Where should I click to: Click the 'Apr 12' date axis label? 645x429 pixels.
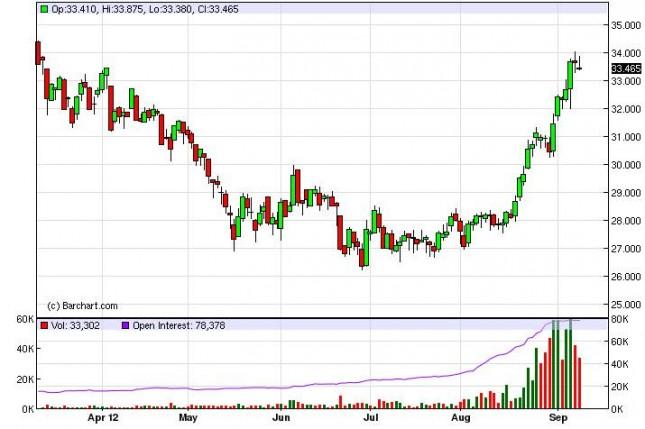[103, 418]
